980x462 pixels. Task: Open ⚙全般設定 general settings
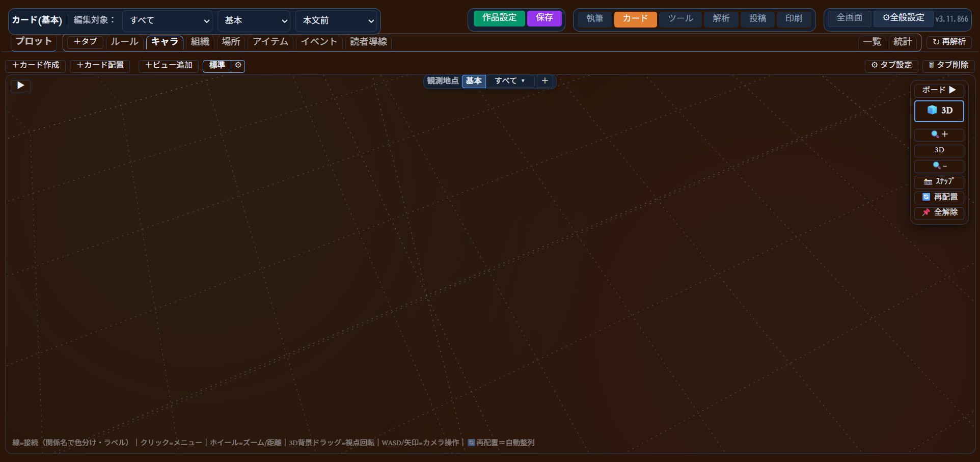point(903,18)
